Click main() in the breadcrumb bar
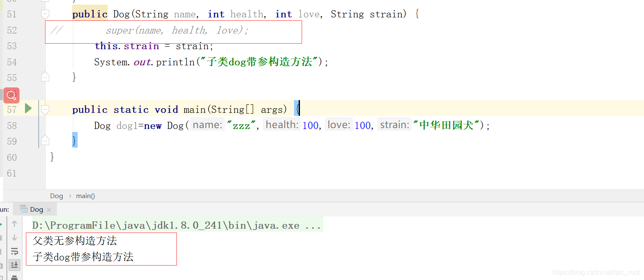Screen dimensions: 644x280 coord(85,196)
